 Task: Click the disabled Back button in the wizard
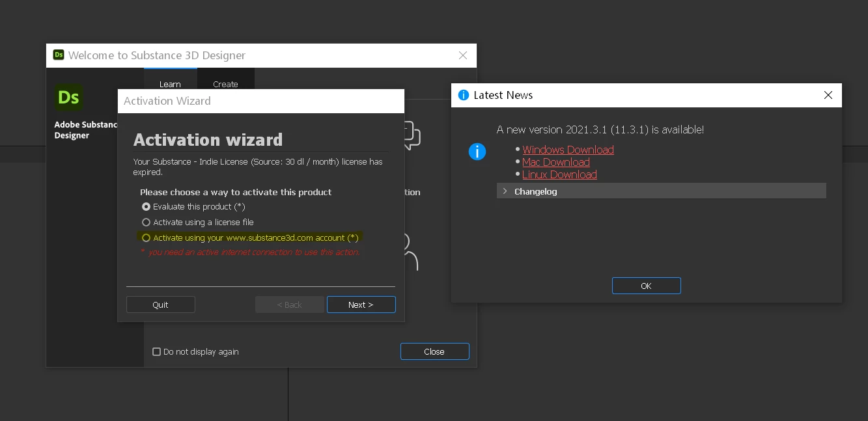click(x=289, y=305)
